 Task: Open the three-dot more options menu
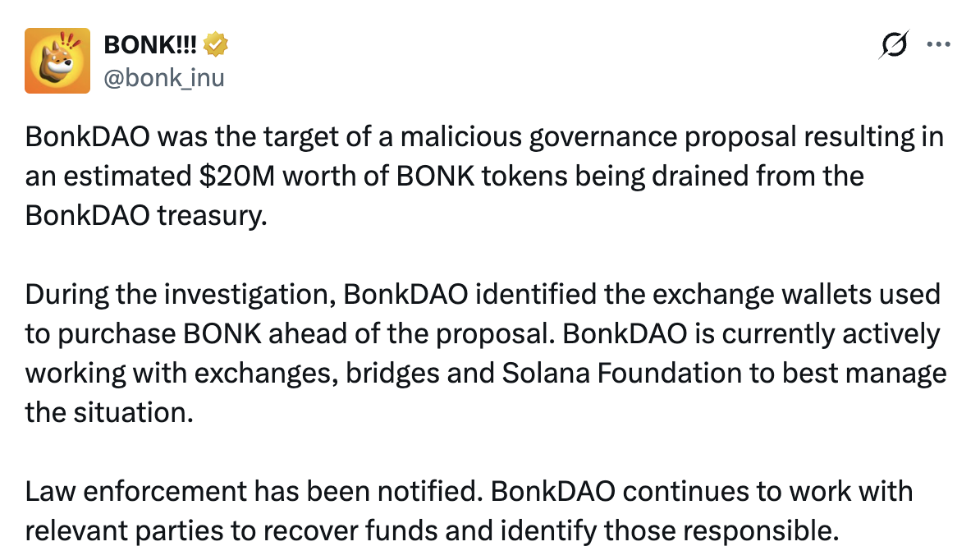point(939,44)
